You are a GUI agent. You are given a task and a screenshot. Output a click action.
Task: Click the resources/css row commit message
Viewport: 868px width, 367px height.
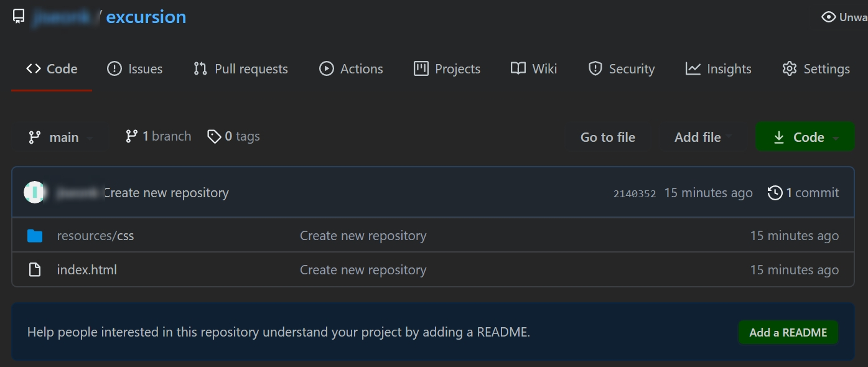363,236
